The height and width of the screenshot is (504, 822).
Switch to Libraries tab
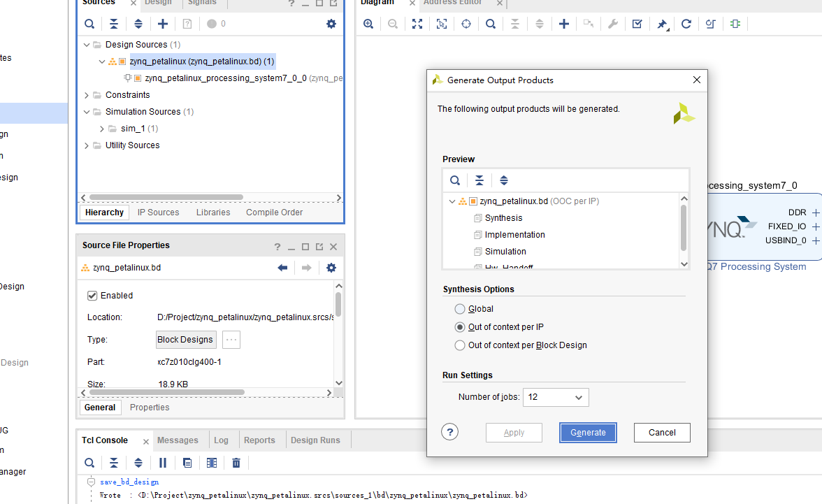click(x=213, y=213)
